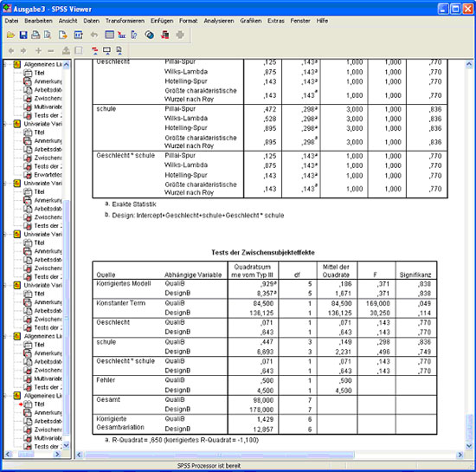Click the Use Sets circle icon
The image size is (476, 472).
tap(150, 35)
